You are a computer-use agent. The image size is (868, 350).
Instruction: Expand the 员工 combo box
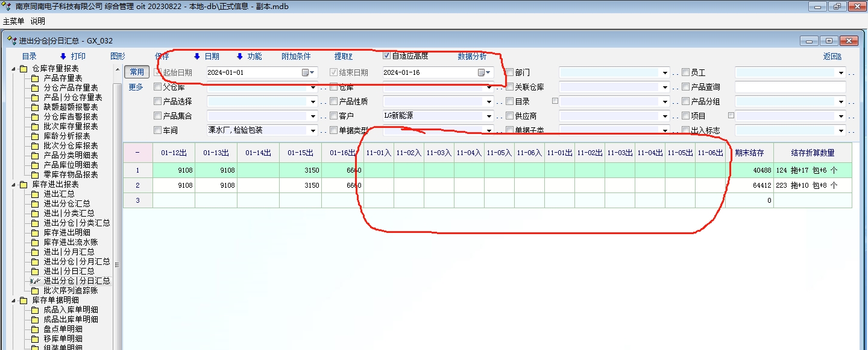[841, 72]
